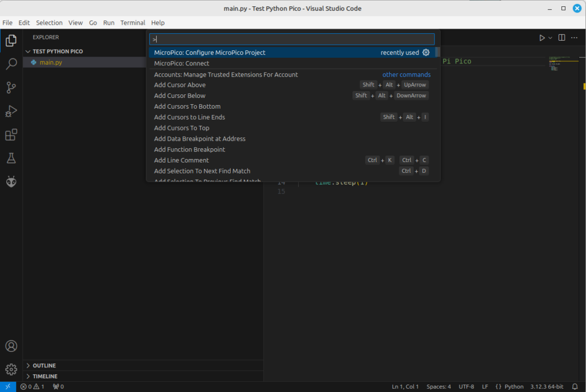
Task: Open notifications bell in status bar
Action: [x=575, y=387]
